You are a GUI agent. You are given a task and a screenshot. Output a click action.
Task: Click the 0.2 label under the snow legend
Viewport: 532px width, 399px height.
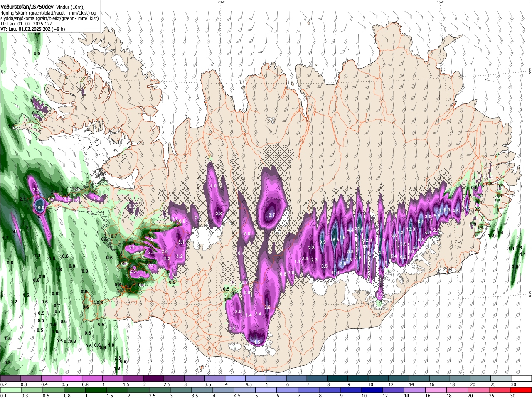(x=3, y=384)
